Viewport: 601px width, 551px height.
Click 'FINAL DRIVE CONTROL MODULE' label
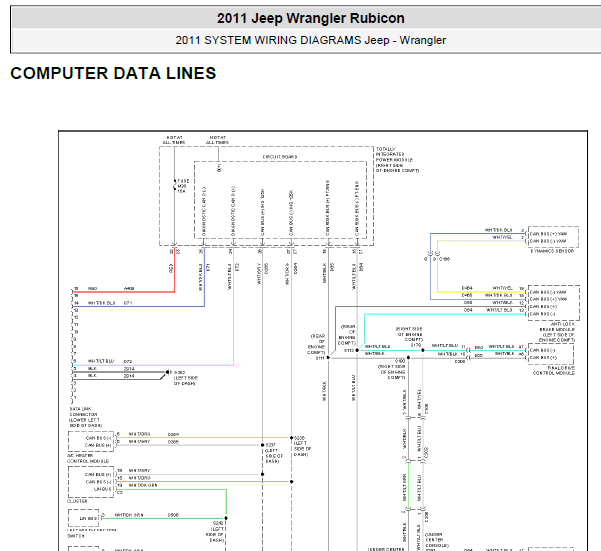coord(553,371)
